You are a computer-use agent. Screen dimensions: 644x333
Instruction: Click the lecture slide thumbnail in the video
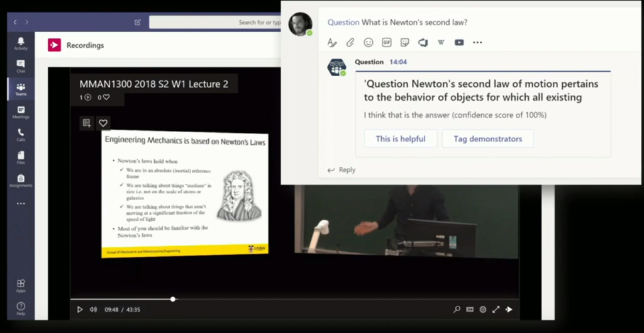point(185,194)
